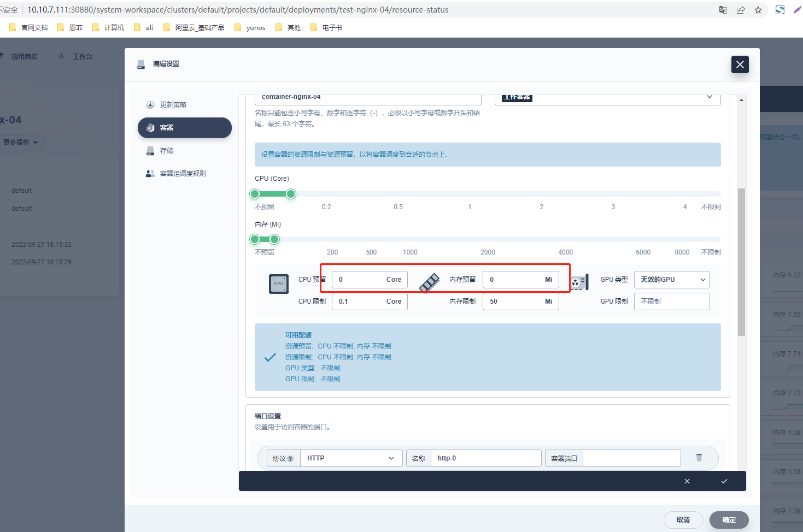Screen dimensions: 803x532
Task: Click the http-0 port name input field
Action: tap(485, 458)
